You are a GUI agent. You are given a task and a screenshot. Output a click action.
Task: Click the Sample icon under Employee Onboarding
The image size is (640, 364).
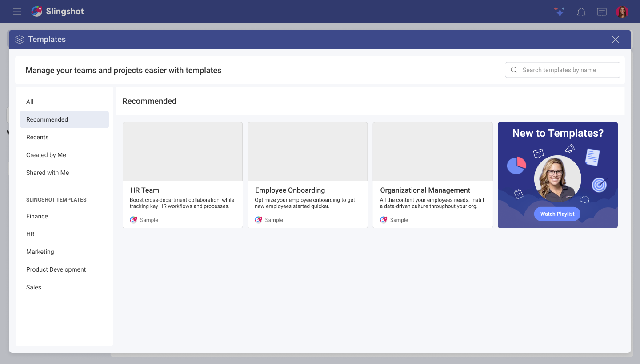pyautogui.click(x=258, y=220)
